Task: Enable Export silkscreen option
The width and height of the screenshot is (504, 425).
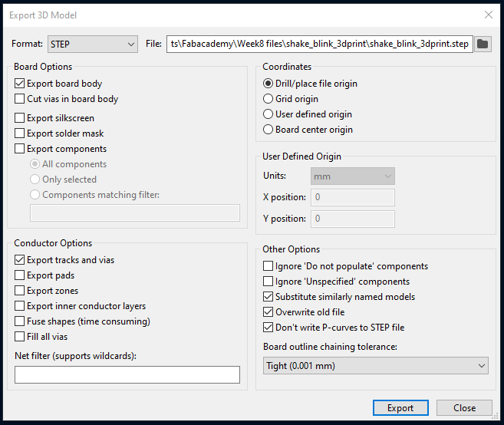Action: click(x=20, y=118)
